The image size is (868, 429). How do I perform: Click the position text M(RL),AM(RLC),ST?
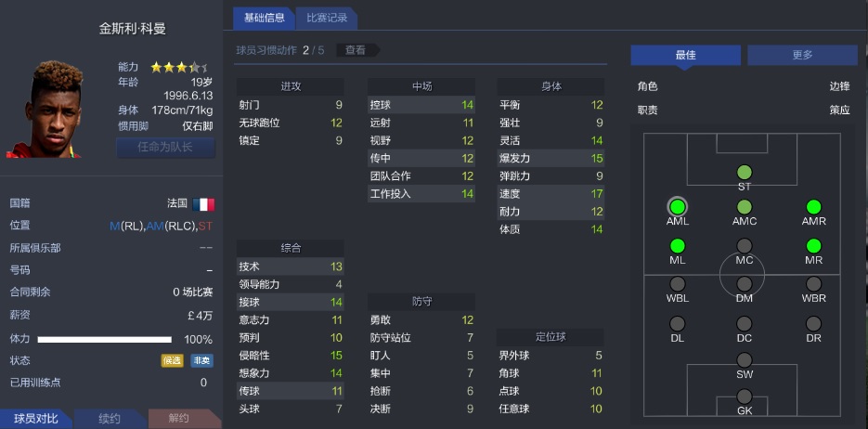[x=162, y=226]
